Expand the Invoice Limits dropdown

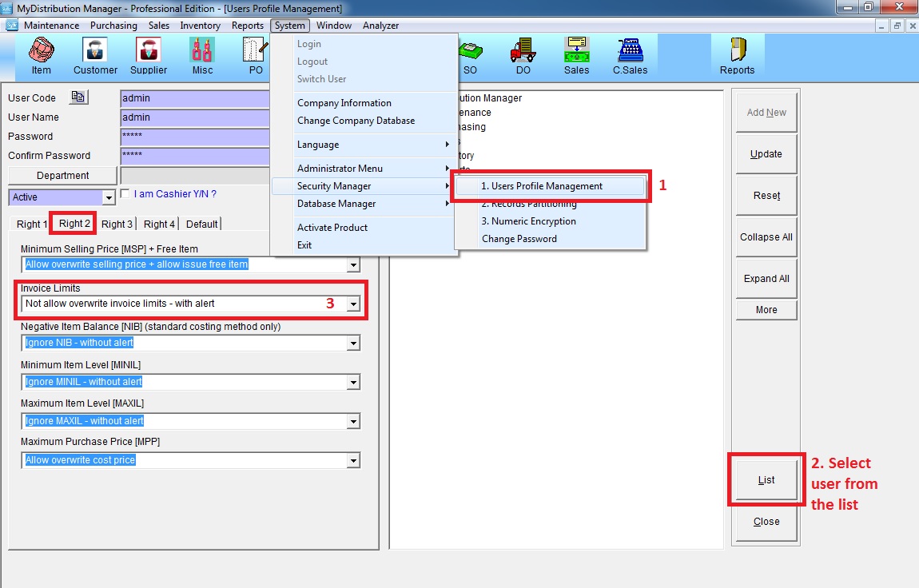(352, 304)
